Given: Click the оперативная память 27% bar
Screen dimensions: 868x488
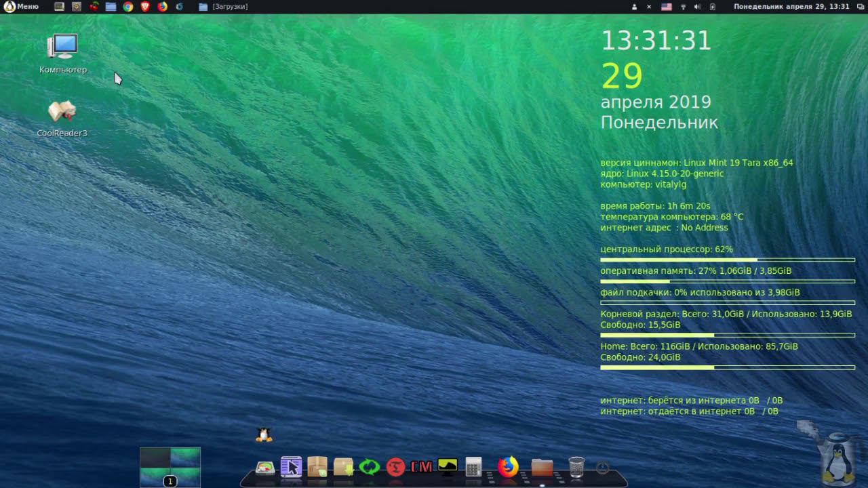Looking at the screenshot, I should pos(728,281).
